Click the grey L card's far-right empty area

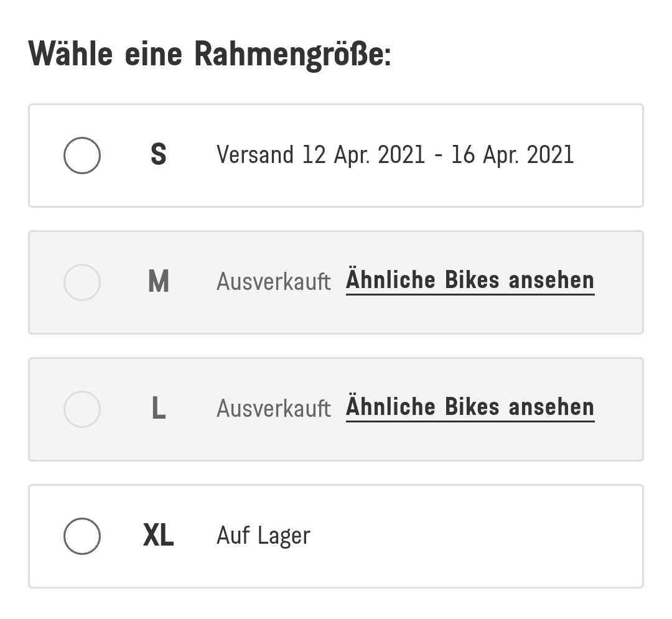click(619, 409)
